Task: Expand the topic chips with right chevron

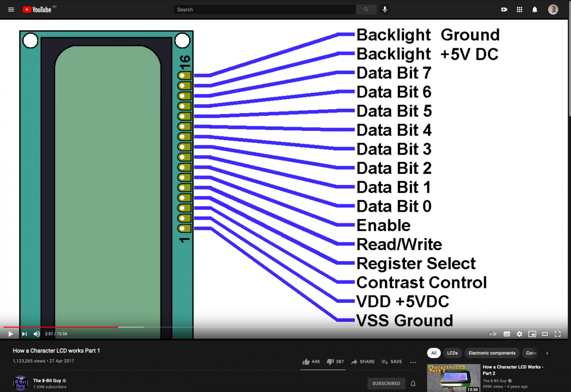Action: click(547, 353)
